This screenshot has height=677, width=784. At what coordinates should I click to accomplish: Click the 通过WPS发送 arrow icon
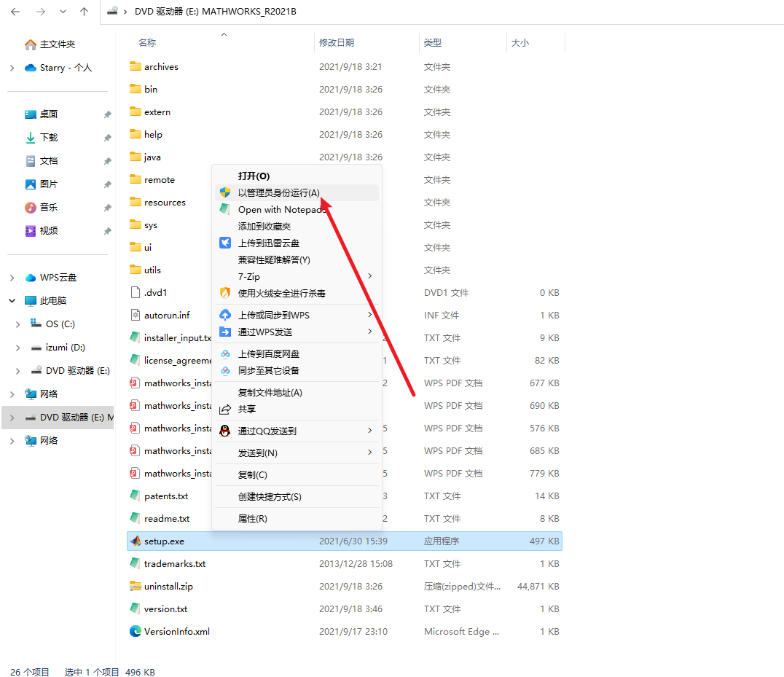(225, 332)
